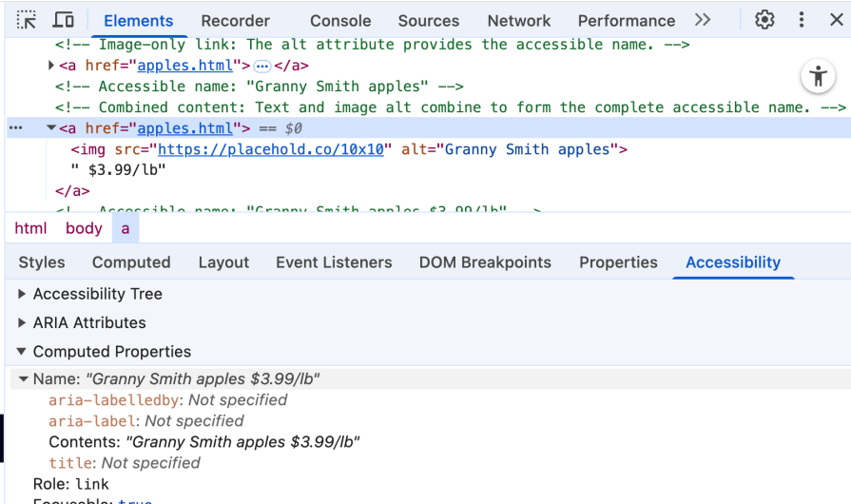This screenshot has width=851, height=504.
Task: Select the Accessibility pane tab
Action: click(x=733, y=262)
